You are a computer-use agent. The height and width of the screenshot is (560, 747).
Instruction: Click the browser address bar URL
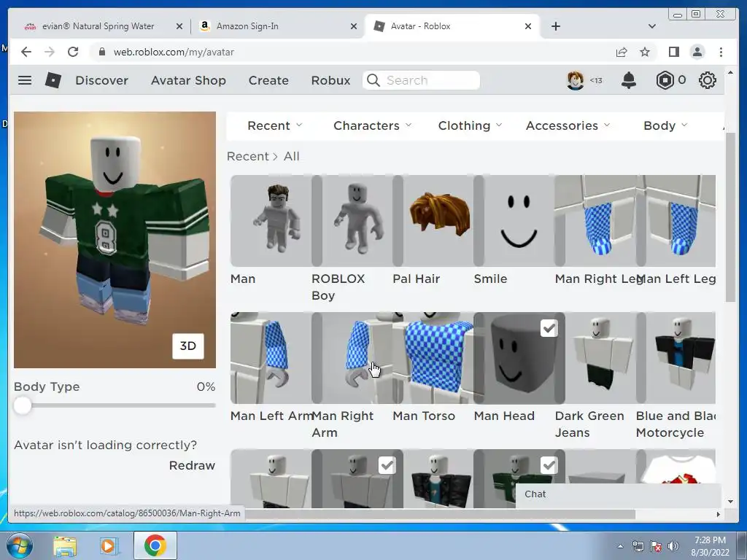pyautogui.click(x=174, y=52)
